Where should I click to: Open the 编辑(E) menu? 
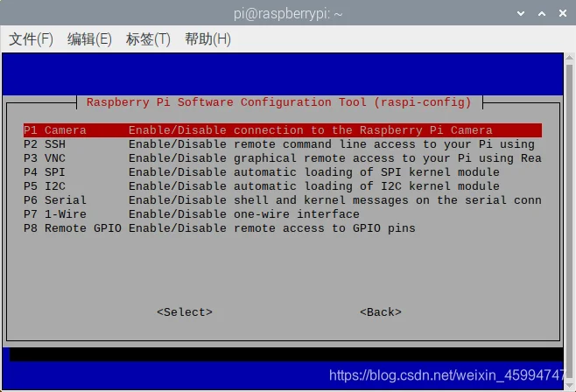click(89, 39)
